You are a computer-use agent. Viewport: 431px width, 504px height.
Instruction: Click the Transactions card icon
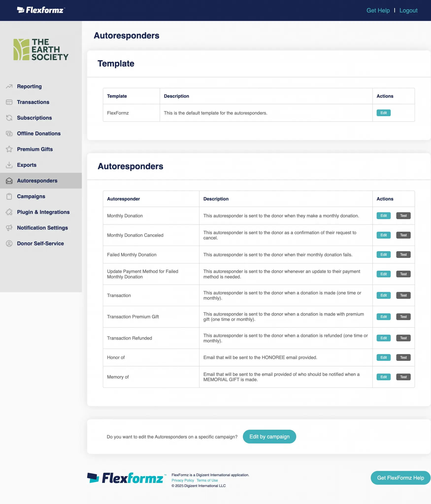pos(9,102)
